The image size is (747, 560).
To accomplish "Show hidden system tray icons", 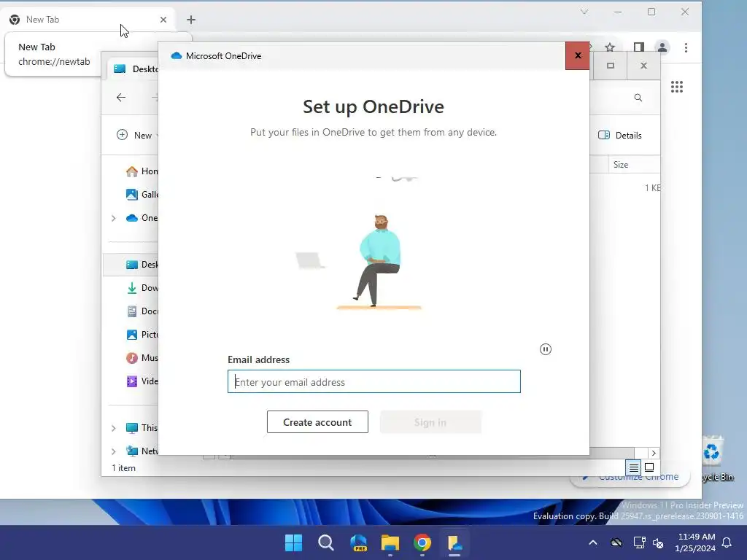I will pyautogui.click(x=592, y=542).
